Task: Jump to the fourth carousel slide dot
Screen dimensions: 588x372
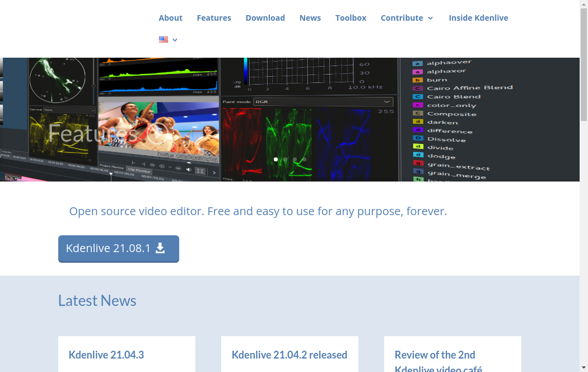Action: click(304, 160)
